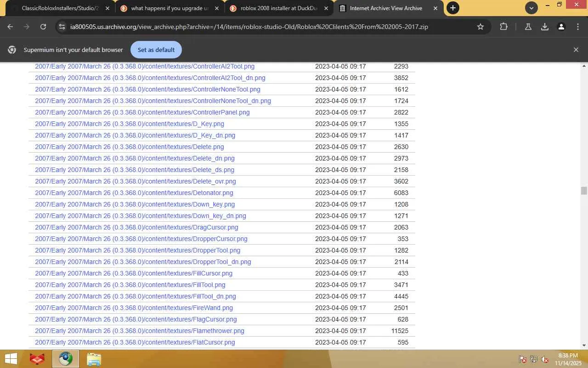Click the page scrollbar down arrow
The height and width of the screenshot is (368, 588).
click(584, 345)
